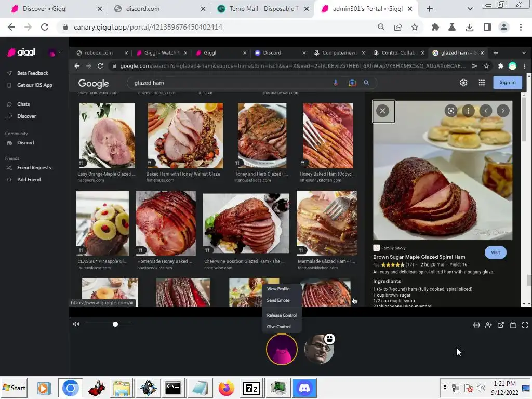This screenshot has height=399, width=532.
Task: Click the Visit button for Family Savvy
Action: (x=495, y=252)
